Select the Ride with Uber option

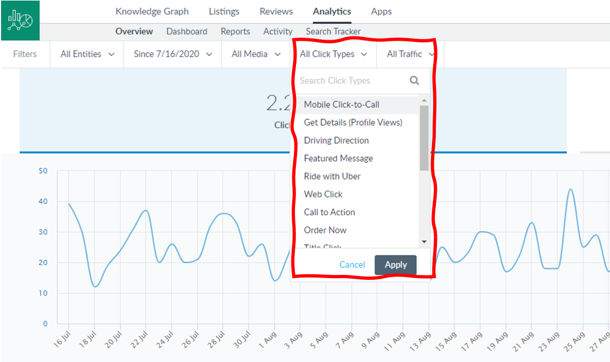click(x=358, y=176)
